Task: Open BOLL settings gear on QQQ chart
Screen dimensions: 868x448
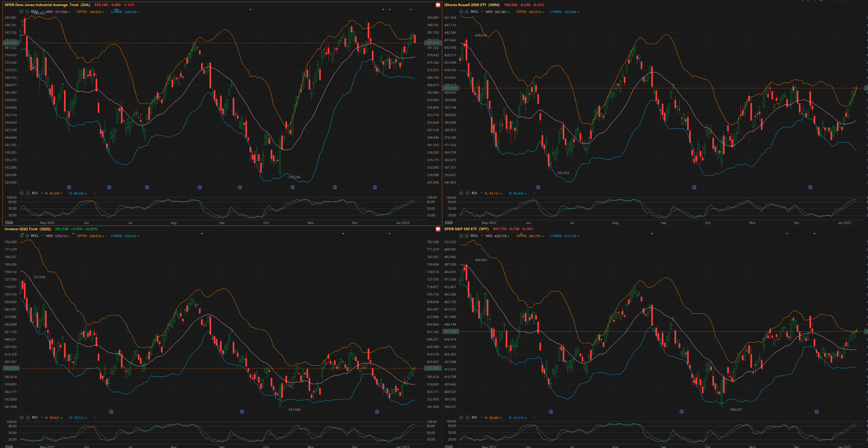Action: point(22,236)
